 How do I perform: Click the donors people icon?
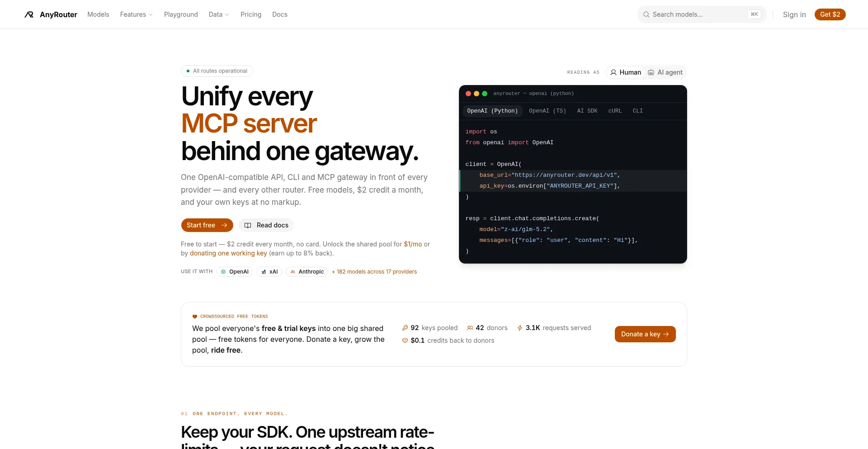pos(470,328)
